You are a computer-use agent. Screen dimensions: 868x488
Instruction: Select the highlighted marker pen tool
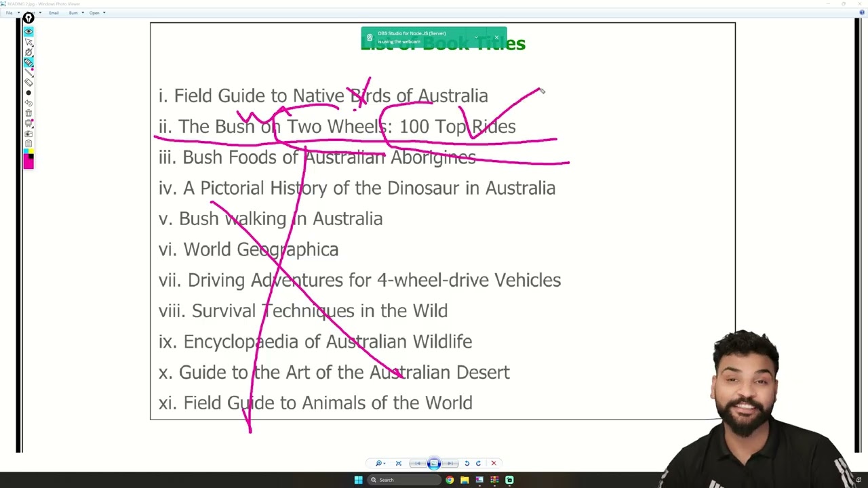[28, 62]
